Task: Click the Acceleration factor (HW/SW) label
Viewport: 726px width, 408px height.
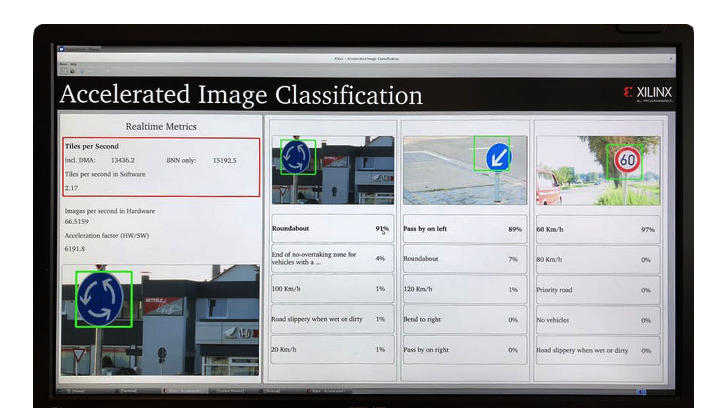Action: click(106, 235)
